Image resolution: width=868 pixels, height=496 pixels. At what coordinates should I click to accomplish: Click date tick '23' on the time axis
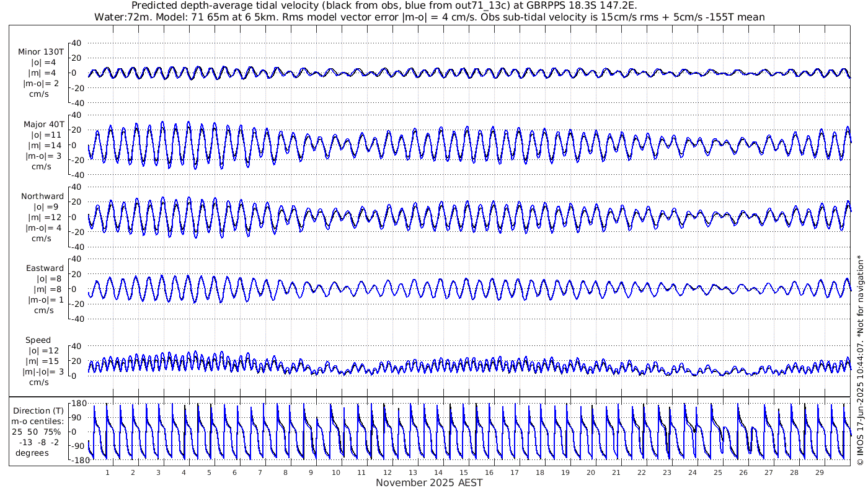click(x=666, y=472)
